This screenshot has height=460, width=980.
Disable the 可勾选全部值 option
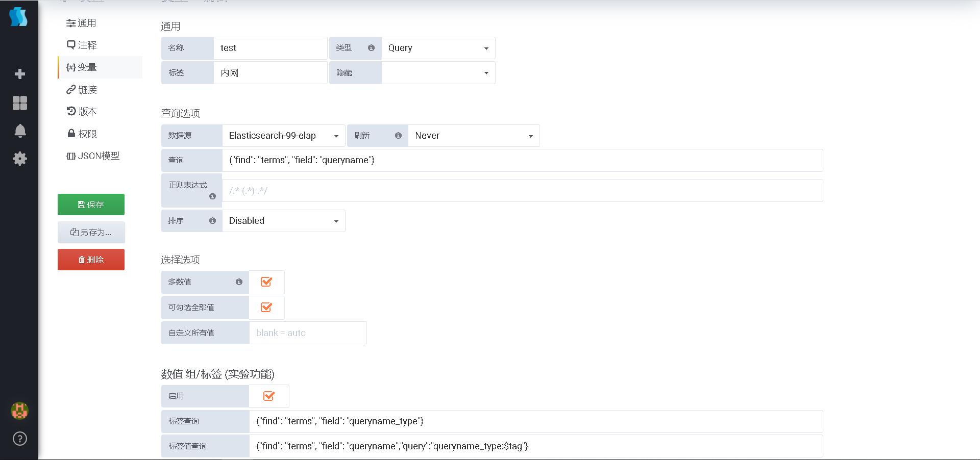point(266,308)
